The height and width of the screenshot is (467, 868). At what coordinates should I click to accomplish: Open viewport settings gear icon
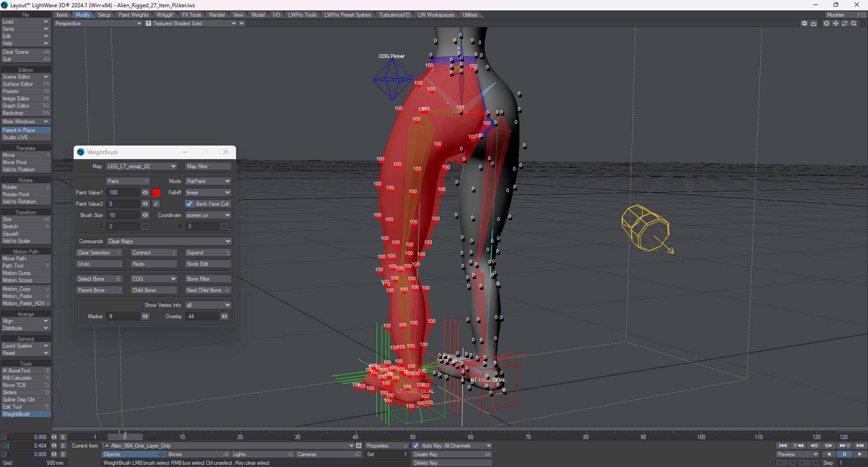click(x=804, y=24)
